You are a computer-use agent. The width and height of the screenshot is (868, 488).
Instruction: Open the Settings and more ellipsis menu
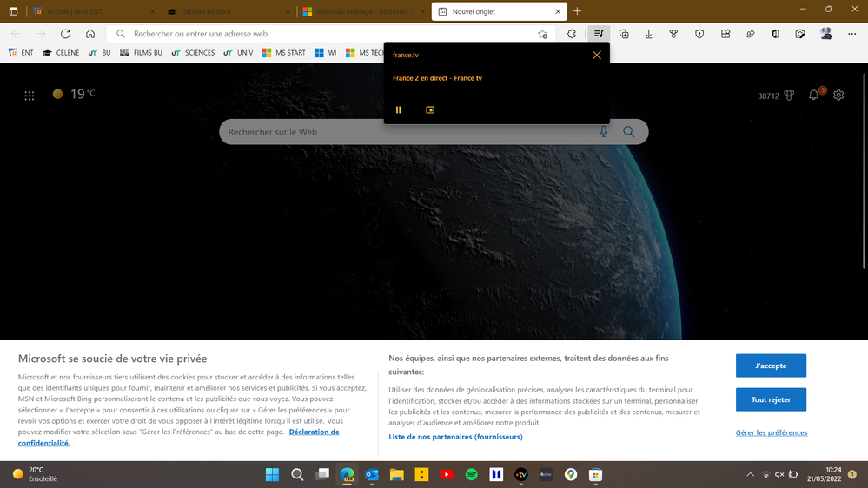[852, 34]
